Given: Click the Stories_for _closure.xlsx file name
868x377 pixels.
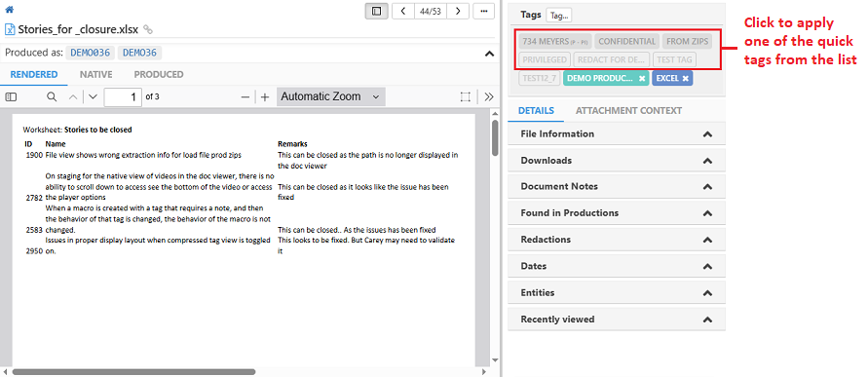Looking at the screenshot, I should tap(78, 29).
